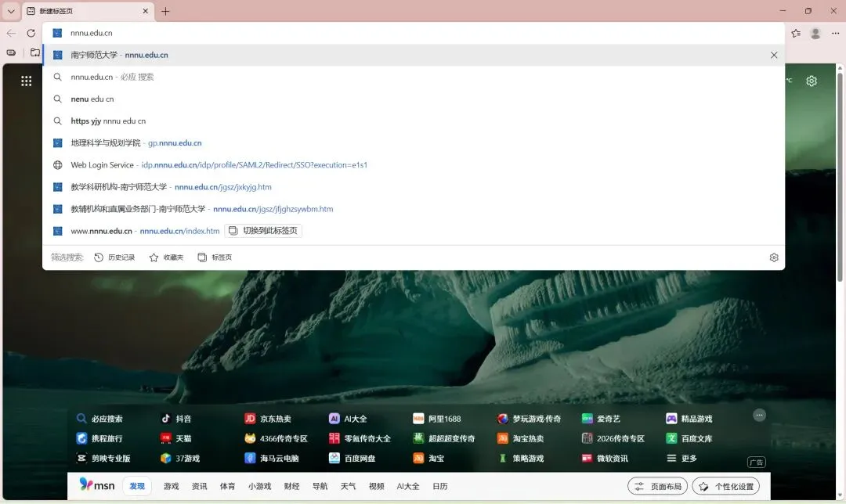Open the 2026传奇专区 quick link
The height and width of the screenshot is (504, 846).
(613, 439)
